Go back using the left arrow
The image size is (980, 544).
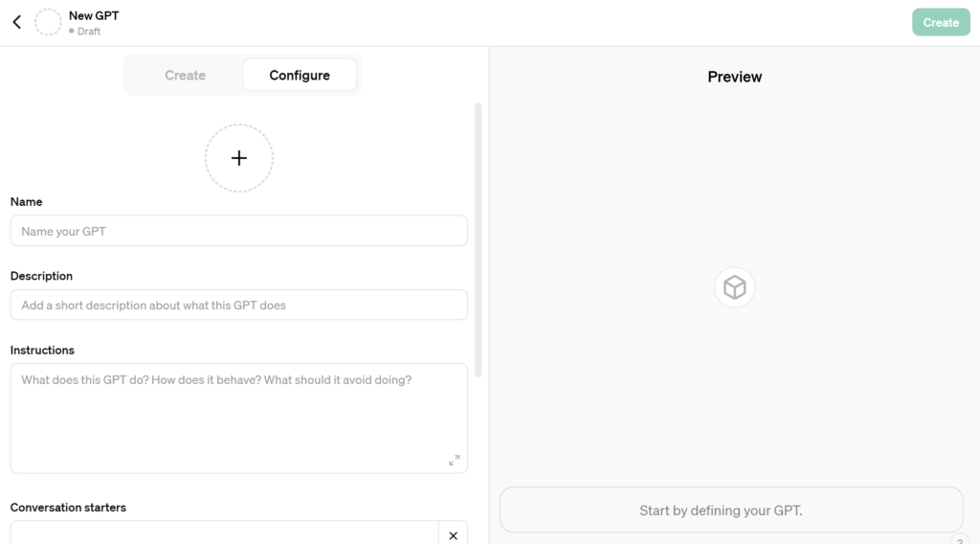coord(17,22)
